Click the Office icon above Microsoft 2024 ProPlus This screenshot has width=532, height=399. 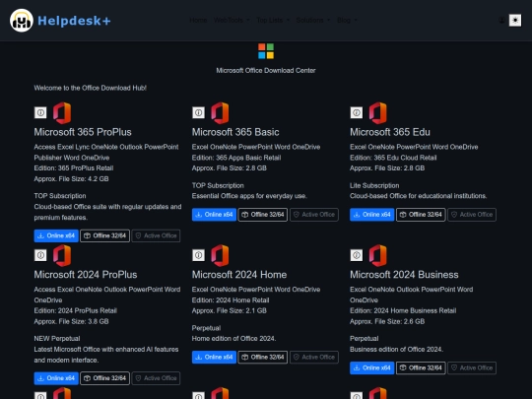(62, 255)
